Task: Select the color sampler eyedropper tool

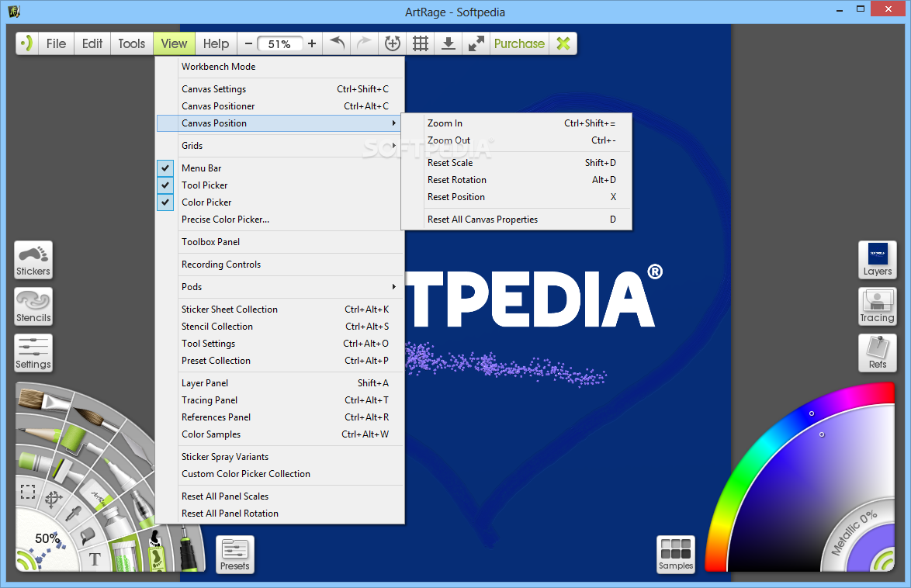Action: pyautogui.click(x=73, y=514)
